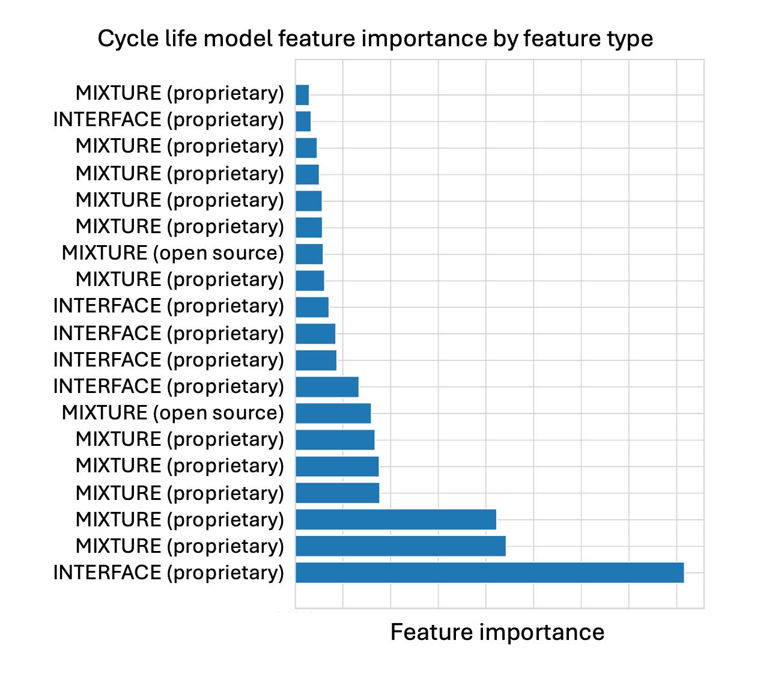Image resolution: width=784 pixels, height=679 pixels.
Task: Click the INTERFACE bar directly above the longer open source bar
Action: [327, 387]
